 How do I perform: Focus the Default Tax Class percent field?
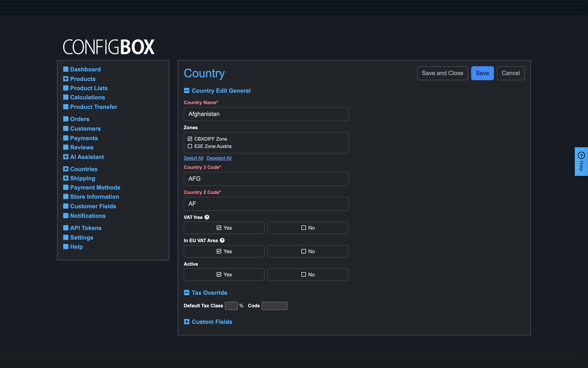pos(231,306)
